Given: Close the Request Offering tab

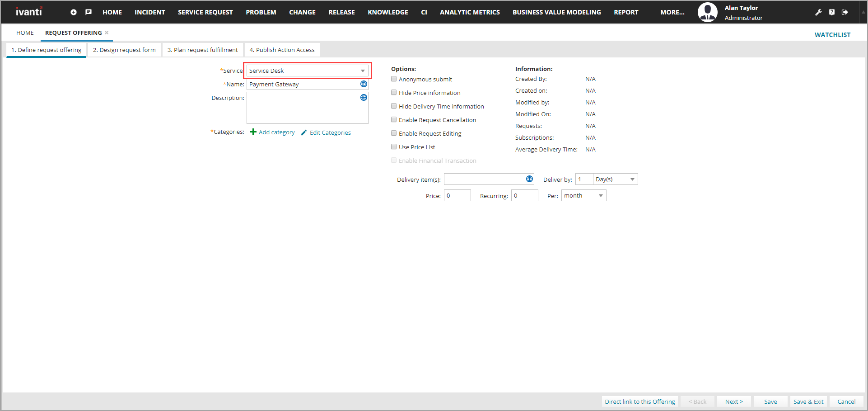Looking at the screenshot, I should coord(107,33).
